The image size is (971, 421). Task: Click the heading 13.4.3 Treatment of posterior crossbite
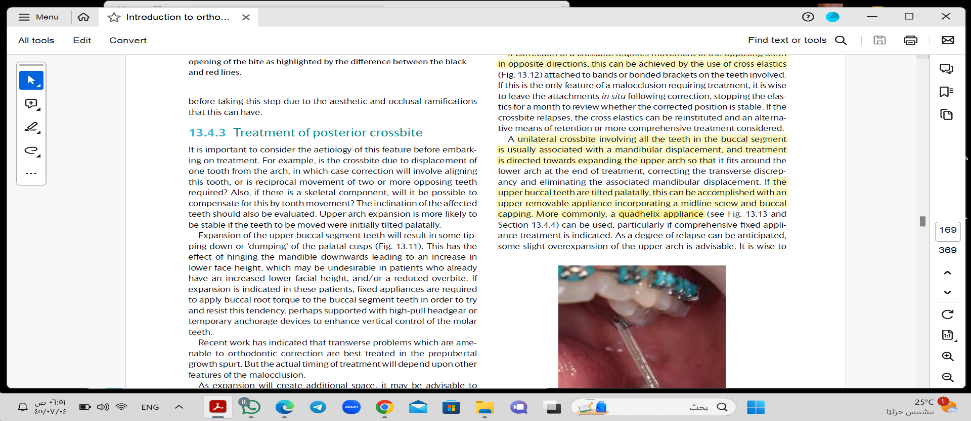(x=305, y=132)
